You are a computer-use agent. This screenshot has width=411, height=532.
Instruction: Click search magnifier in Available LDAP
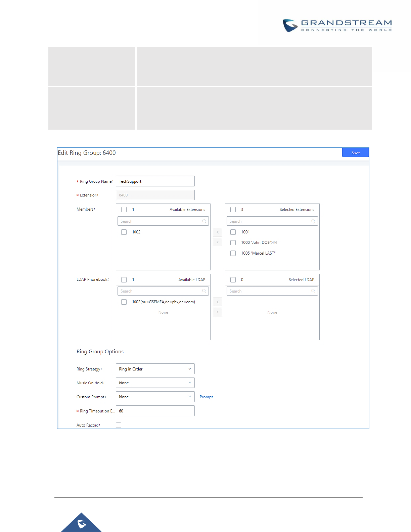coord(204,291)
